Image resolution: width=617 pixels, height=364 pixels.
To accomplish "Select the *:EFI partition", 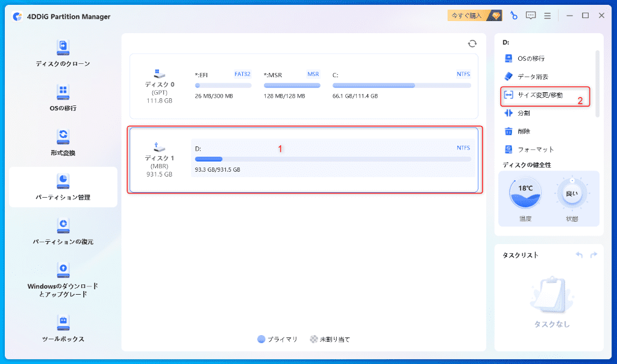I will [x=223, y=85].
